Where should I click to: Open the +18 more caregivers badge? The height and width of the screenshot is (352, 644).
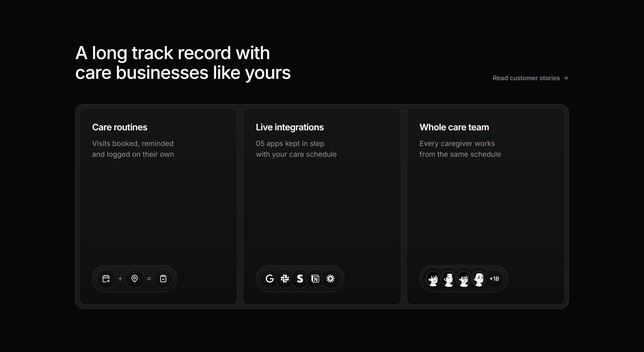point(494,279)
